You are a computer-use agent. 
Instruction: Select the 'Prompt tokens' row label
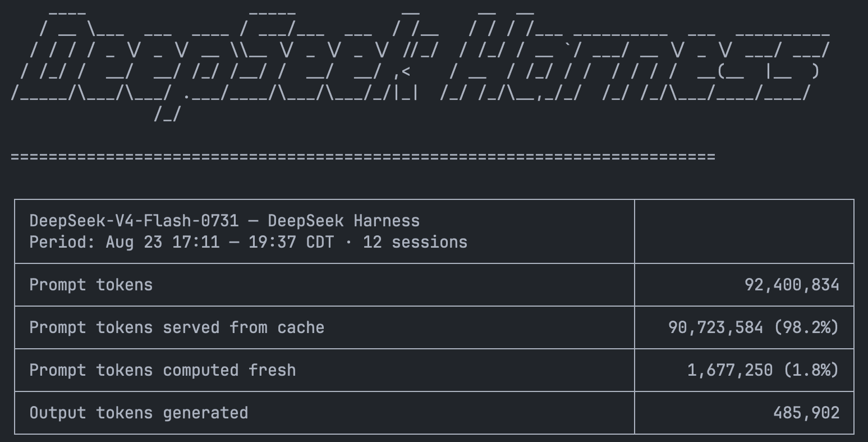coord(91,285)
